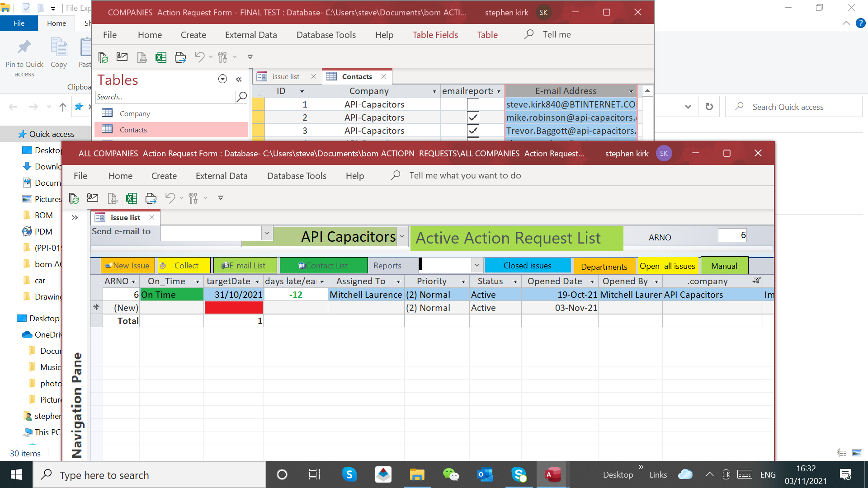Viewport: 868px width, 488px height.
Task: Click the Excel export icon in lower toolbar
Action: tap(132, 198)
